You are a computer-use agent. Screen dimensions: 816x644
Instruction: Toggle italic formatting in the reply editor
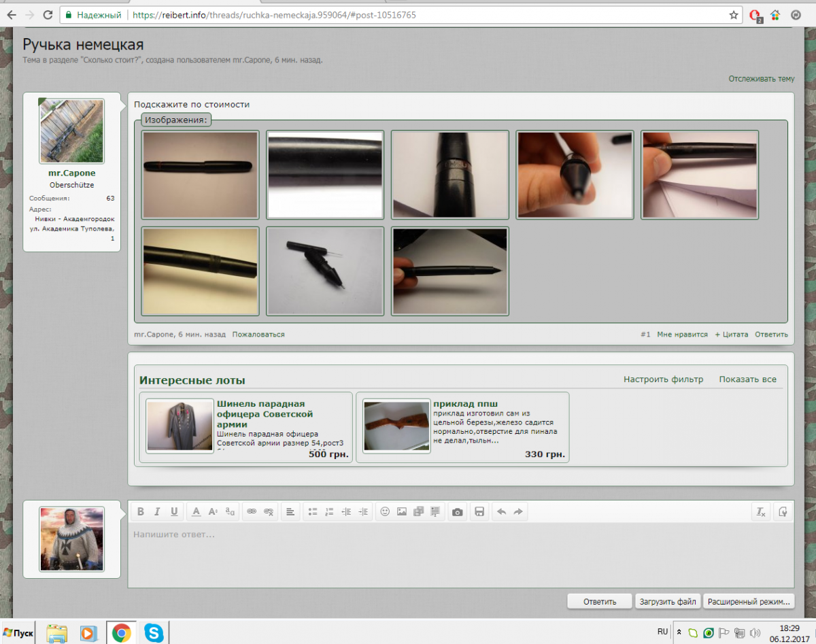(157, 511)
